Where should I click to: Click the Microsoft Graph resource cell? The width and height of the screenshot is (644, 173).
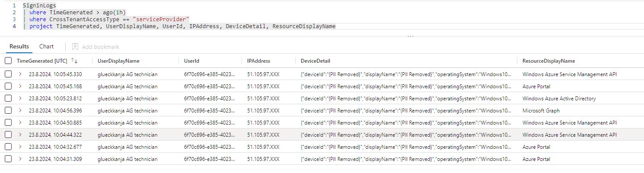pyautogui.click(x=541, y=111)
